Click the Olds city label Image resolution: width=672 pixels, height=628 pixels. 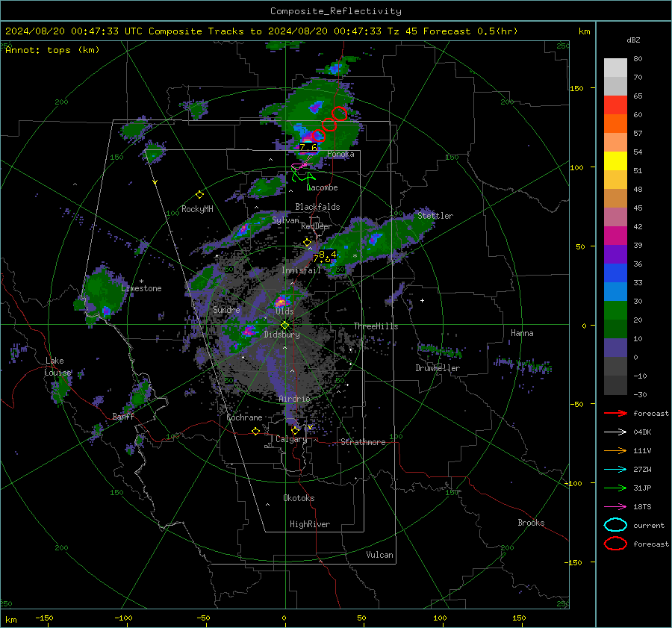point(284,311)
